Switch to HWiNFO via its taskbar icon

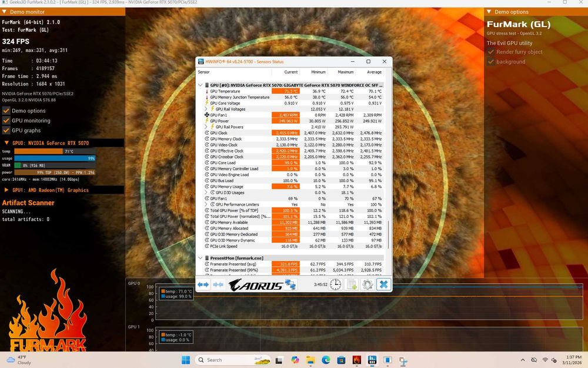pyautogui.click(x=372, y=360)
